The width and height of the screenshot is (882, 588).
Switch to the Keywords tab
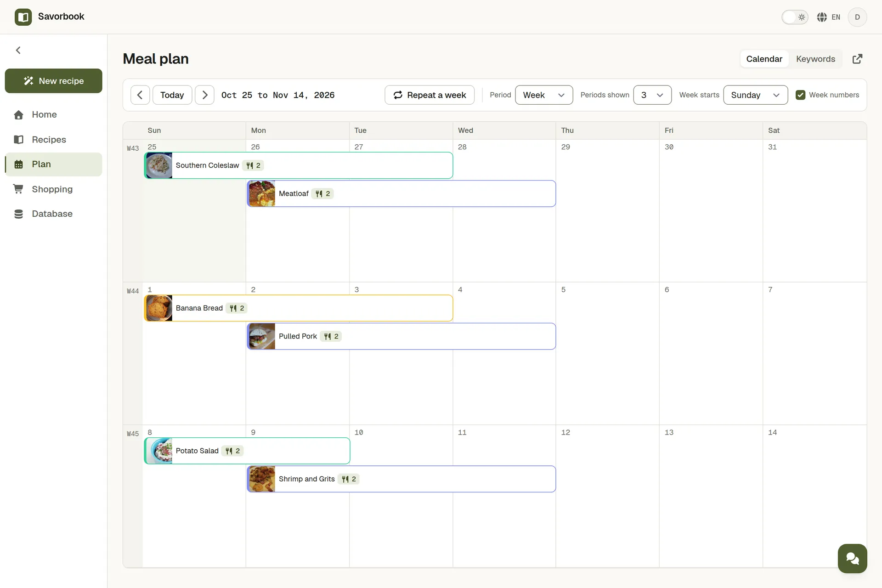[815, 59]
